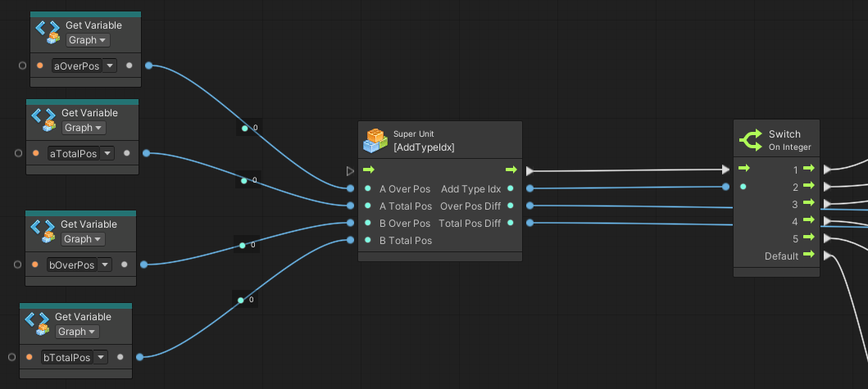868x389 pixels.
Task: Open the Graph dropdown on bTotalPos node
Action: [77, 331]
